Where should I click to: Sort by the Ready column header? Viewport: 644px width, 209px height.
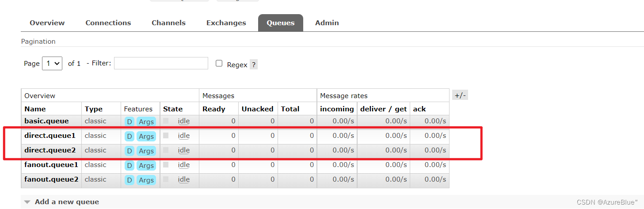tap(214, 109)
